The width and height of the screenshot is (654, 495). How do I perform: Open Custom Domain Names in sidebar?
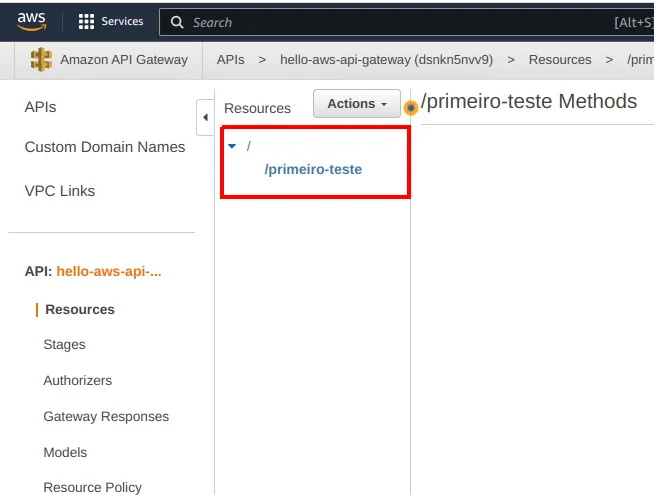[x=105, y=147]
